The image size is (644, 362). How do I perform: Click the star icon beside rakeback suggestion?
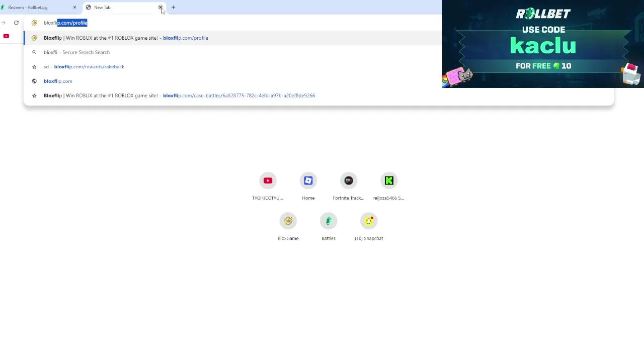(34, 66)
